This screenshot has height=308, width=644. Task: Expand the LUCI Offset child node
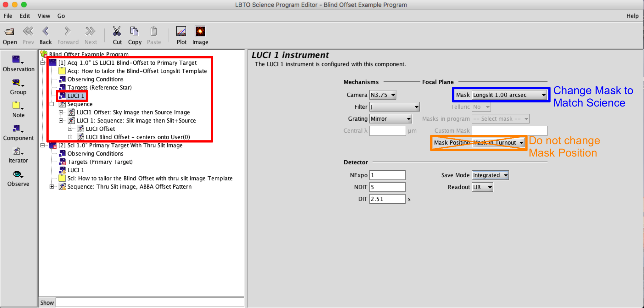coord(70,129)
